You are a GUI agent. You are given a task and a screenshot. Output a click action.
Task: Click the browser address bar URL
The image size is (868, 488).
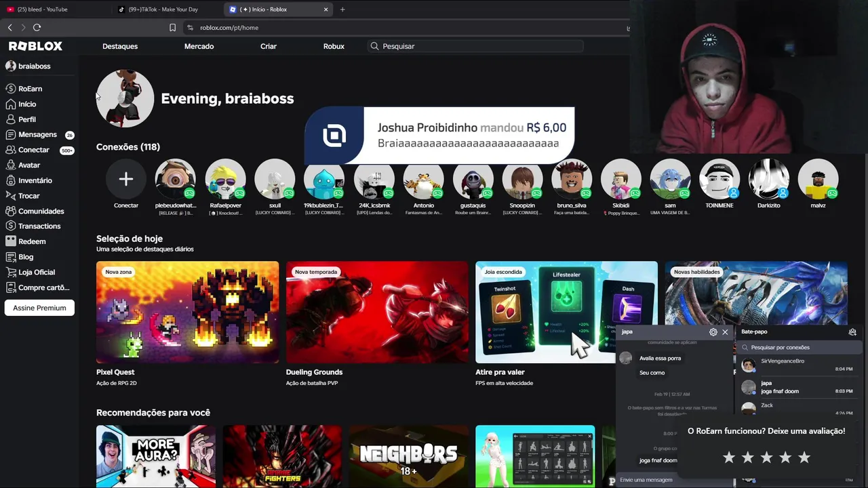(x=229, y=28)
